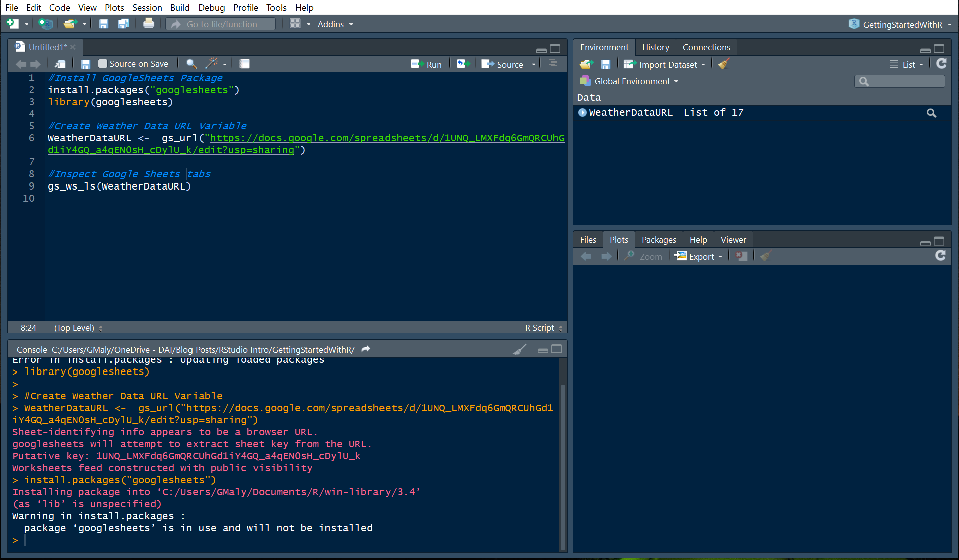Remove current plot icon

(x=741, y=256)
